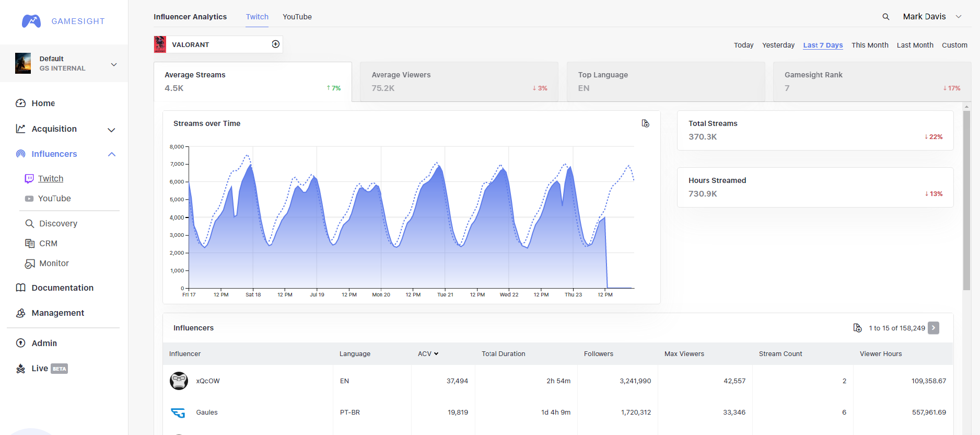
Task: Click the Documentation book icon
Action: pos(20,288)
